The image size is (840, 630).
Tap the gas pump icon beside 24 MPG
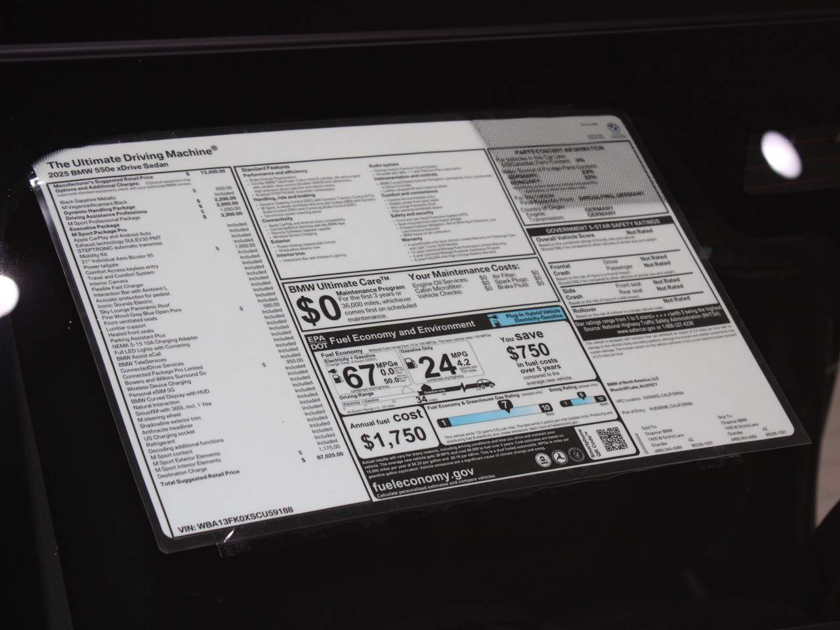tap(411, 363)
